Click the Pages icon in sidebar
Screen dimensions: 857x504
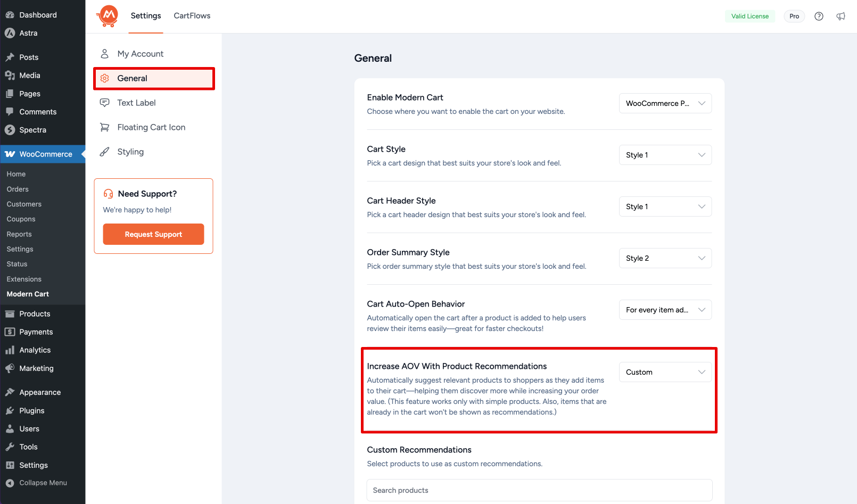pos(10,94)
